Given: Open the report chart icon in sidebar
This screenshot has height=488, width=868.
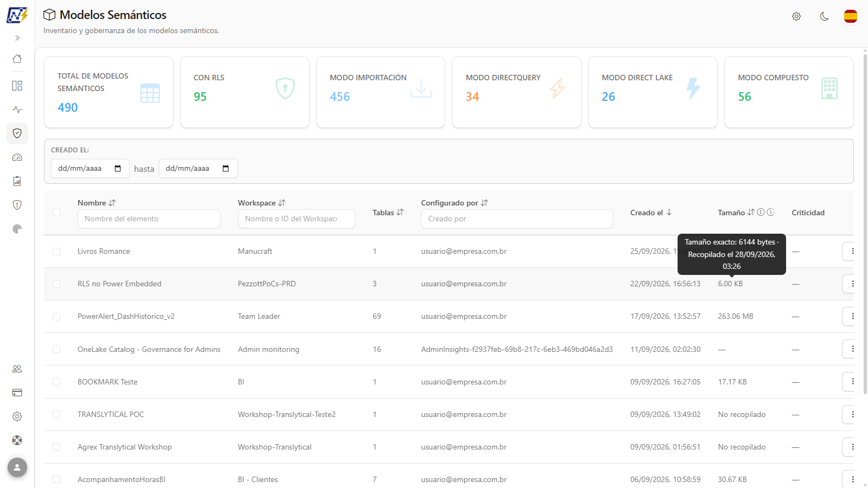Looking at the screenshot, I should (17, 181).
